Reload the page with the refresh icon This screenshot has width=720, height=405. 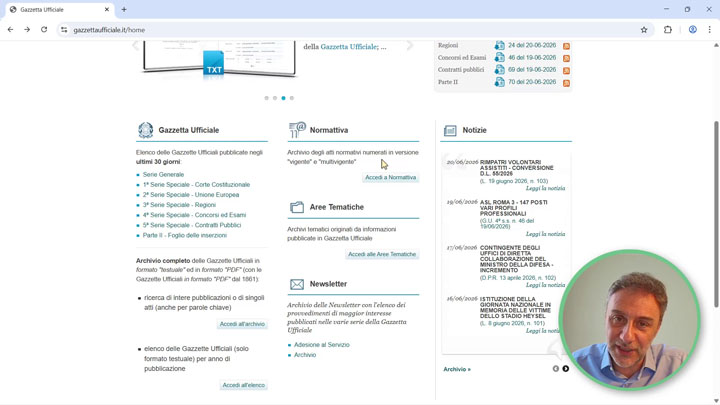click(x=44, y=29)
